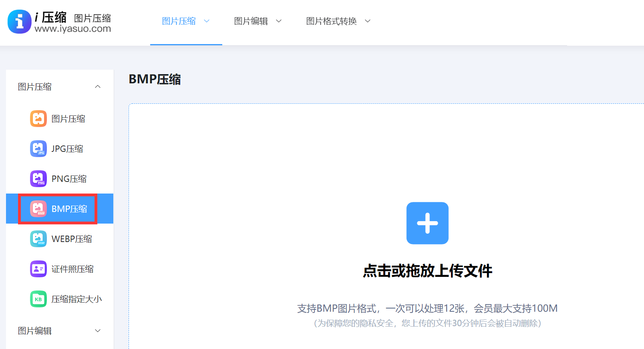This screenshot has width=644, height=349.
Task: Select the 图片压缩 top navigation tab
Action: (179, 21)
